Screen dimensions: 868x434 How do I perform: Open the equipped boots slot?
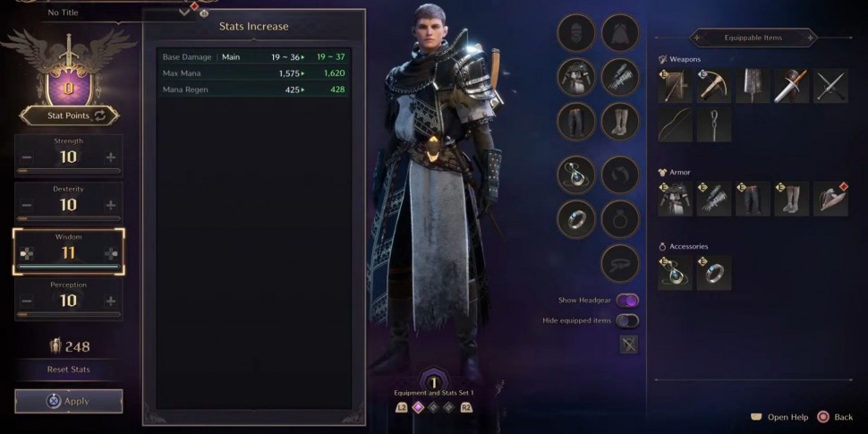coord(620,121)
